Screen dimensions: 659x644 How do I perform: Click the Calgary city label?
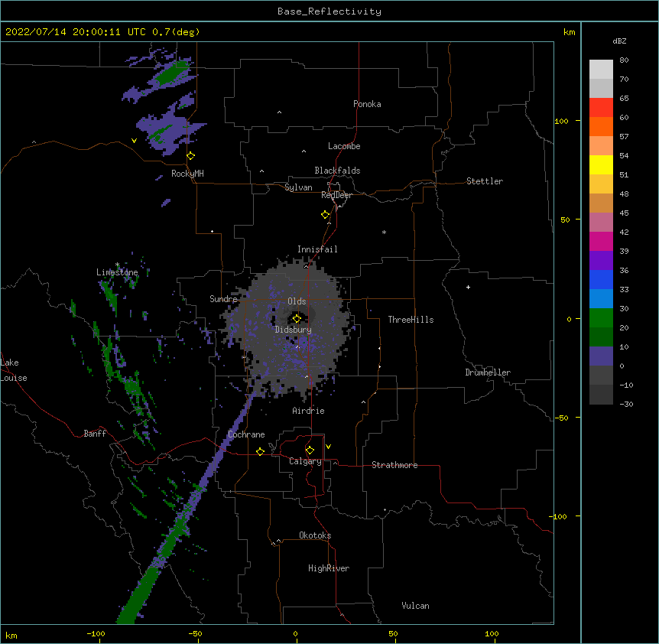(305, 461)
